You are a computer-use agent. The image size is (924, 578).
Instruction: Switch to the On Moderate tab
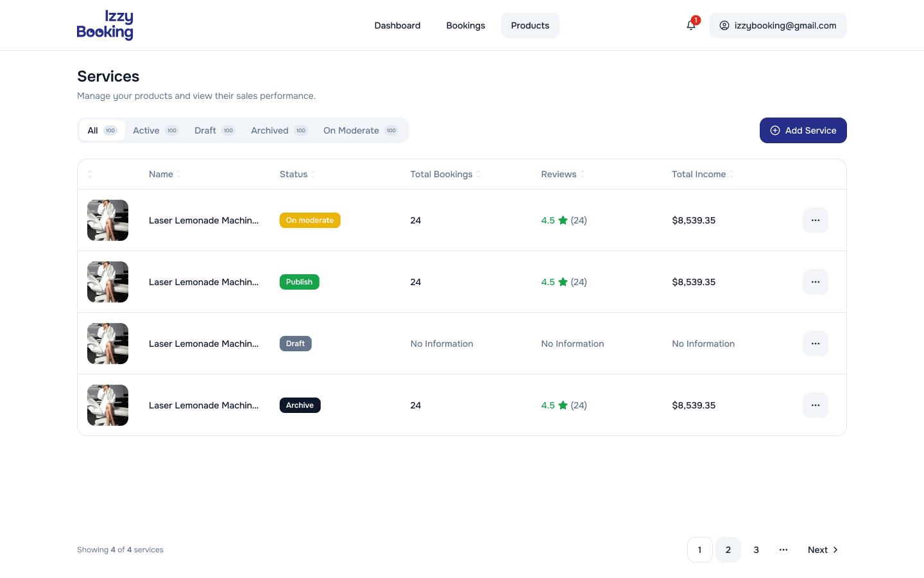tap(361, 130)
